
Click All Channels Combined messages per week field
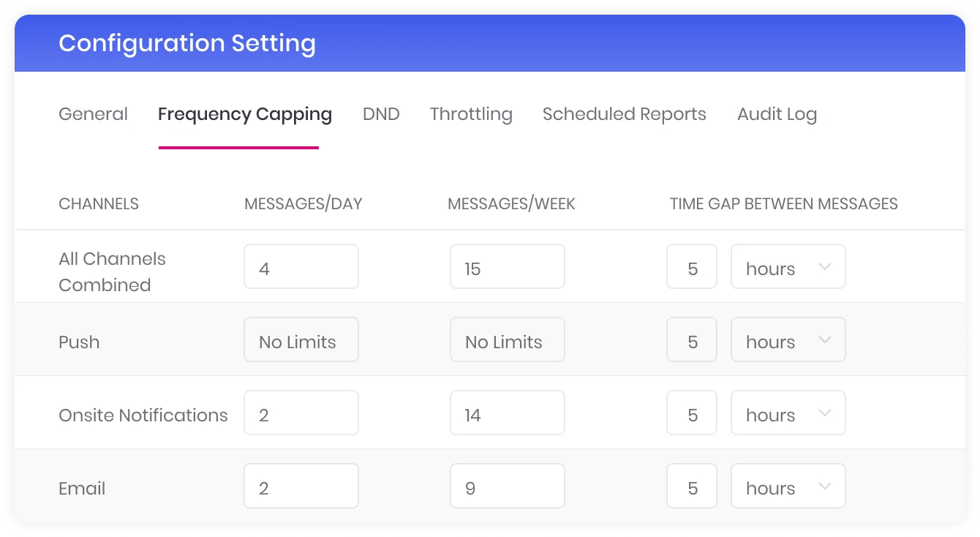click(x=507, y=267)
